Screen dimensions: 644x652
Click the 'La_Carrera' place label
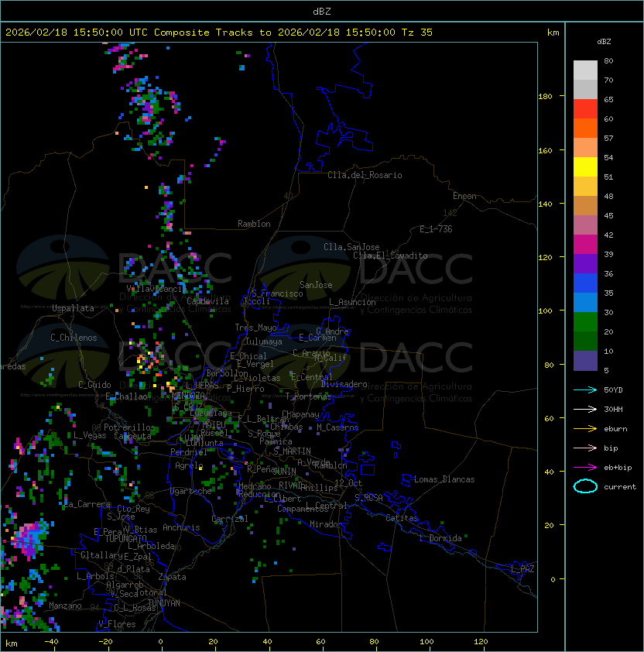tap(87, 504)
